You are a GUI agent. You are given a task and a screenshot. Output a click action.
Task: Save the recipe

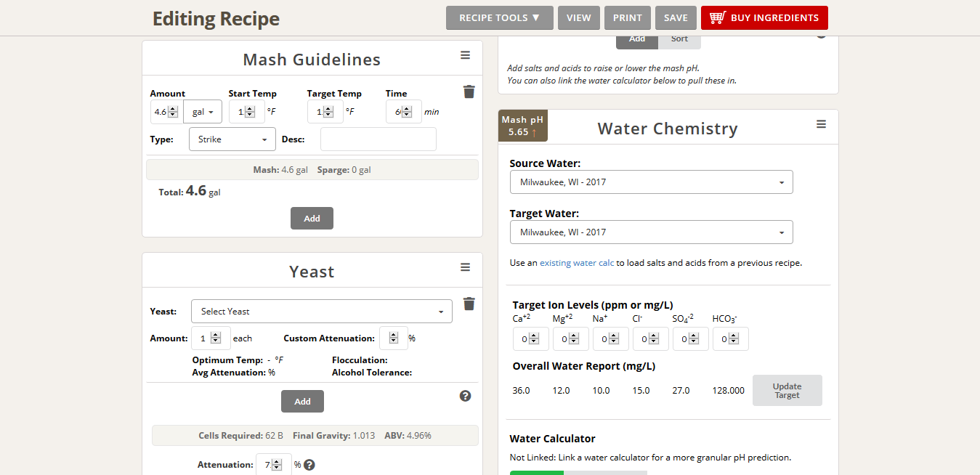coord(676,18)
